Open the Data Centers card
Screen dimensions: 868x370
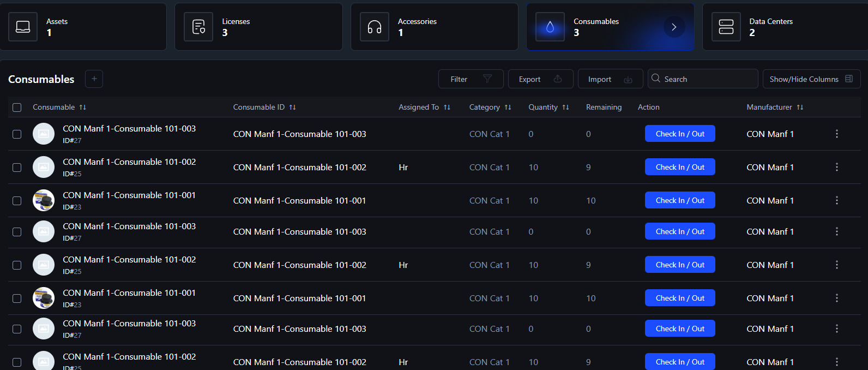pos(785,27)
